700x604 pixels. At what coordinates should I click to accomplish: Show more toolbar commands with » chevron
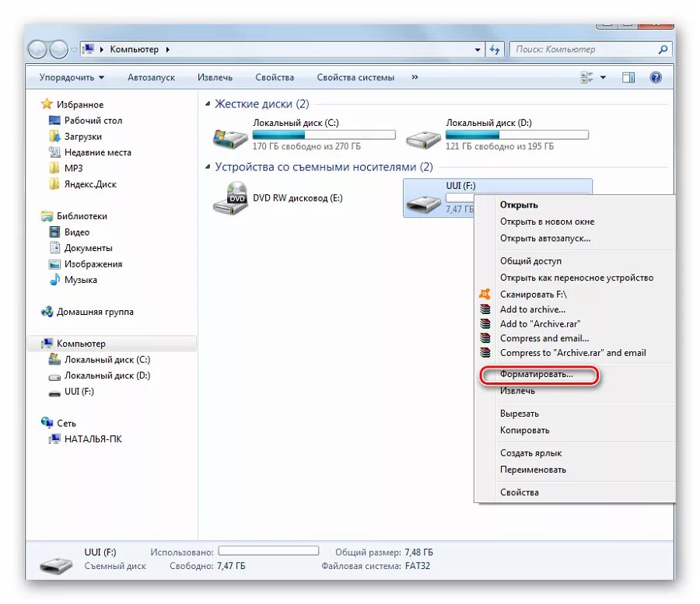coord(415,77)
